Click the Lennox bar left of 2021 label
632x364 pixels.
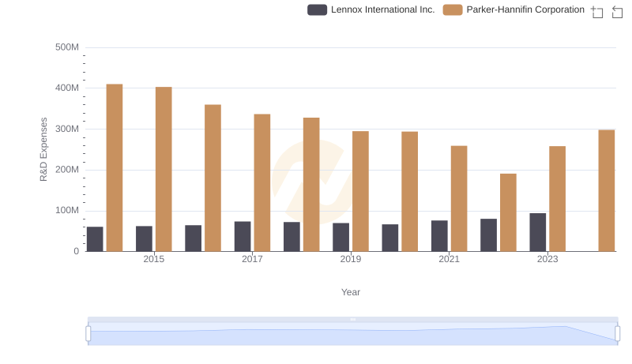click(439, 236)
